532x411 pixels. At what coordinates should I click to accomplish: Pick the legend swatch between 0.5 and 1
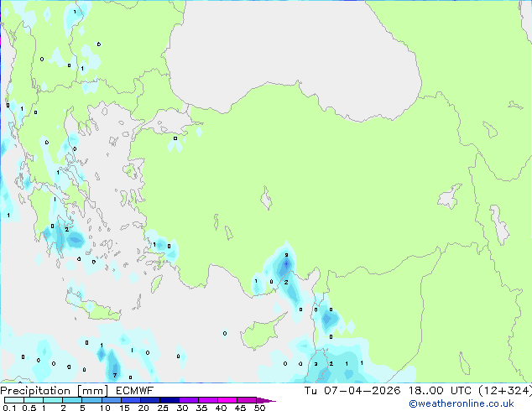pyautogui.click(x=34, y=400)
